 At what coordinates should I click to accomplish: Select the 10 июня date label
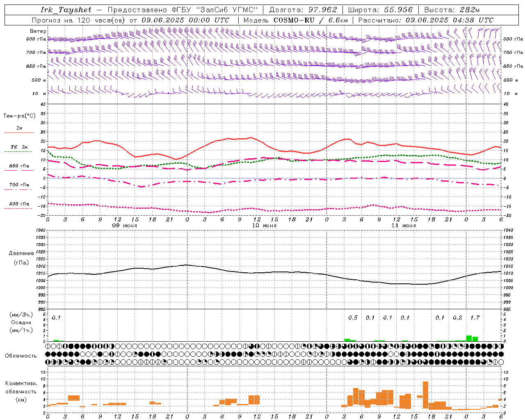pos(264,226)
